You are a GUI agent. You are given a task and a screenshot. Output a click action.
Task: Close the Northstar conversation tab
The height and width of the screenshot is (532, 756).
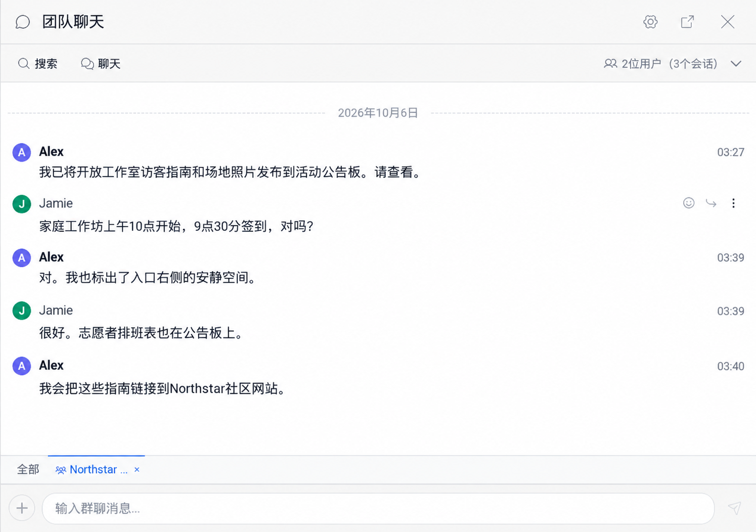(x=137, y=470)
